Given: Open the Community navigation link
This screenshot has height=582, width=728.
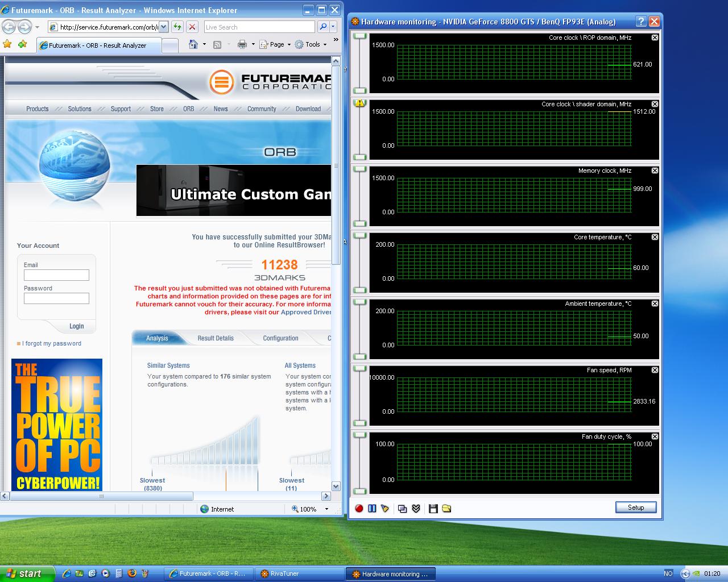Looking at the screenshot, I should [x=262, y=109].
